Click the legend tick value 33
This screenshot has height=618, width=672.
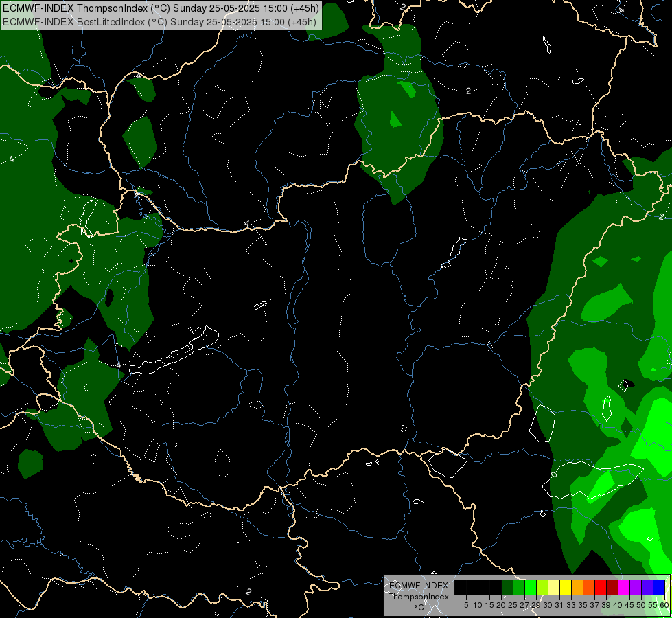coord(571,605)
